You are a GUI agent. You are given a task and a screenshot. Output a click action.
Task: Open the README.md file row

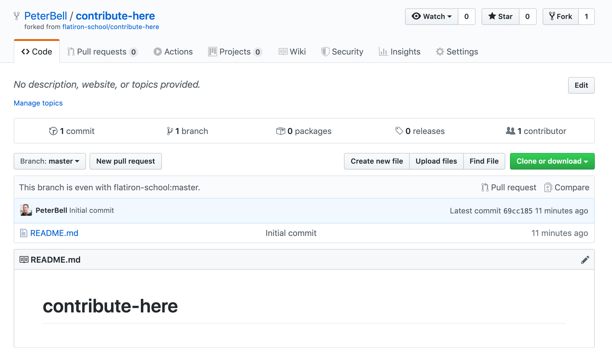(x=304, y=233)
